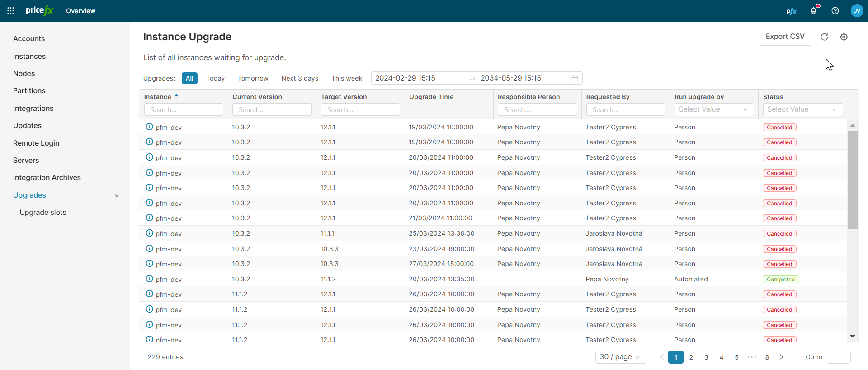
Task: Click the notifications bell icon
Action: 813,11
